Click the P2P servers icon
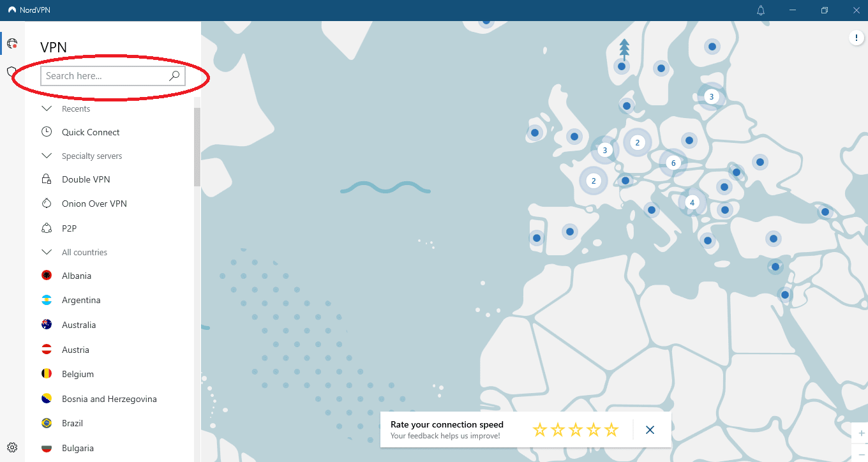Image resolution: width=868 pixels, height=462 pixels. 47,228
